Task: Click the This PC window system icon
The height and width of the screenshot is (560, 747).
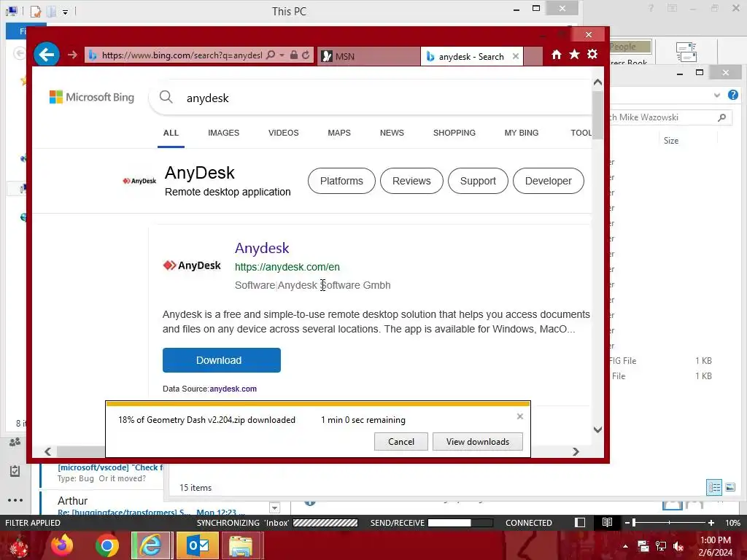Action: click(12, 10)
